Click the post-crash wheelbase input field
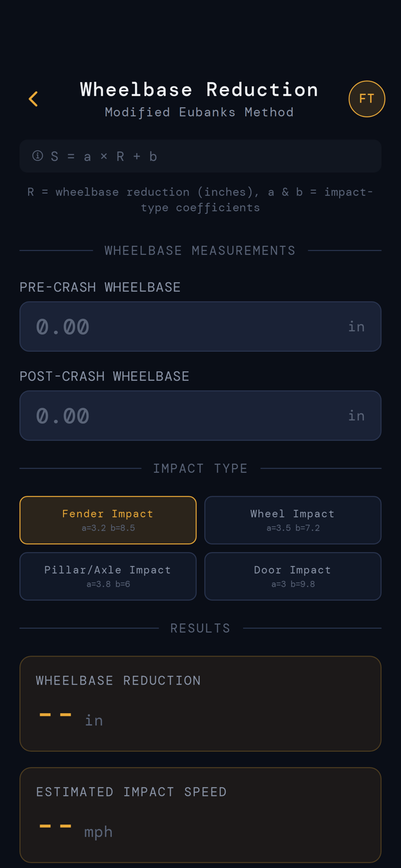The image size is (401, 868). pos(189,415)
